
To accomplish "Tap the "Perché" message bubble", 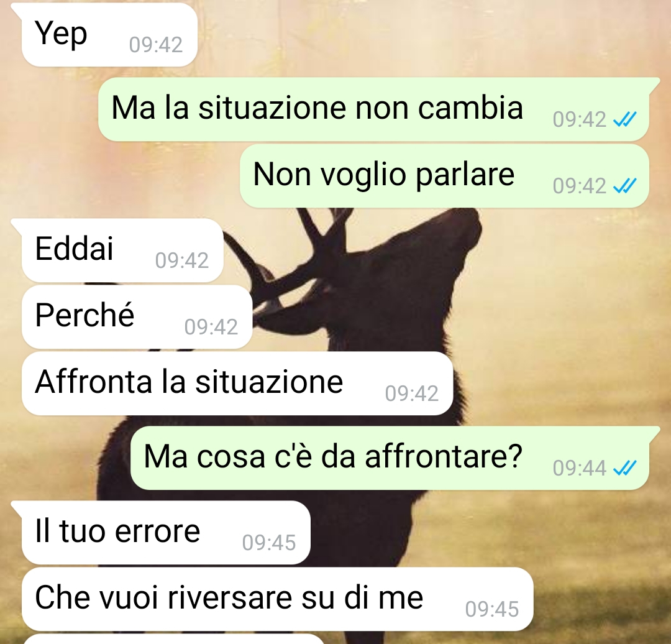I will click(137, 317).
